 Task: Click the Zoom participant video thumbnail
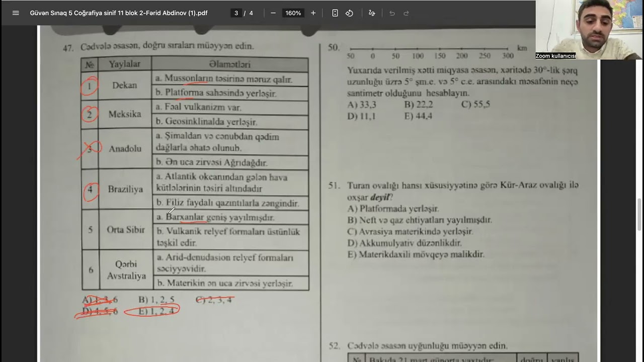point(590,30)
